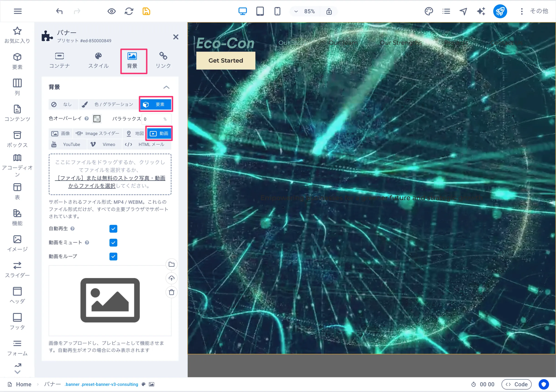Switch to the リンク tab
Image resolution: width=556 pixels, height=392 pixels.
point(163,61)
